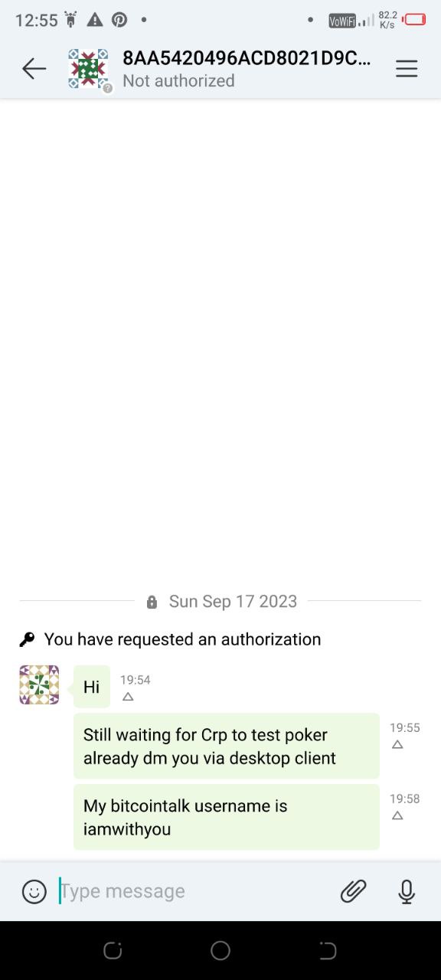Viewport: 441px width, 980px height.
Task: Tap the lock icon beside the date
Action: [152, 602]
